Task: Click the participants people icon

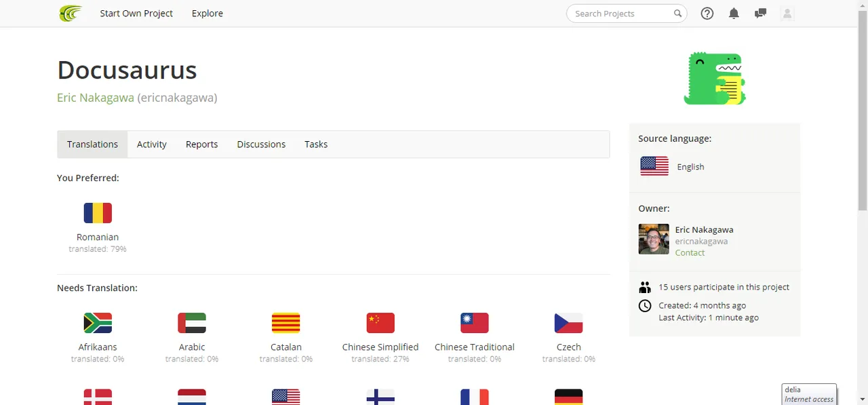Action: tap(645, 287)
